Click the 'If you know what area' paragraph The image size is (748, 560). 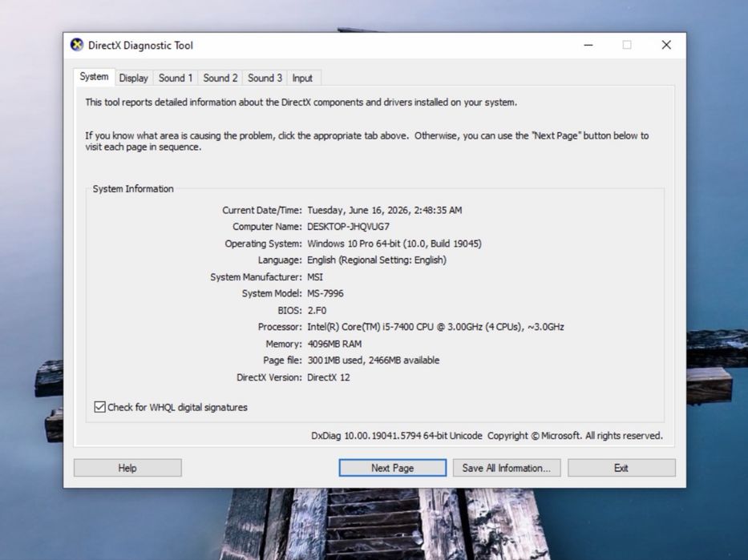[x=367, y=142]
